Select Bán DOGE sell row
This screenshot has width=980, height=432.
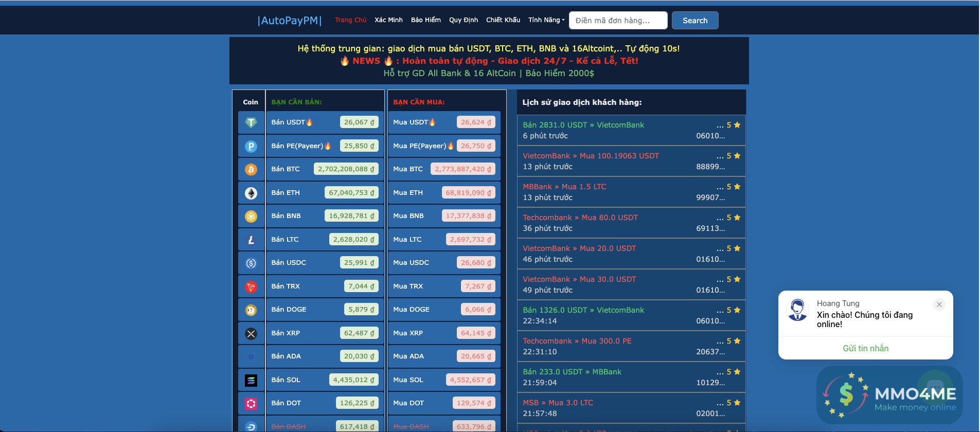click(x=325, y=310)
